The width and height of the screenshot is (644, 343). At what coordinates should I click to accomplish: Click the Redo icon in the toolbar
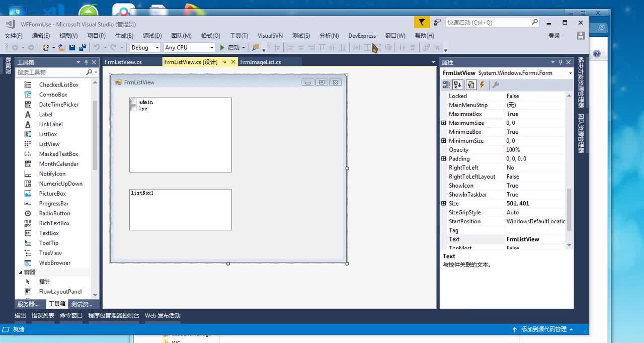(113, 47)
